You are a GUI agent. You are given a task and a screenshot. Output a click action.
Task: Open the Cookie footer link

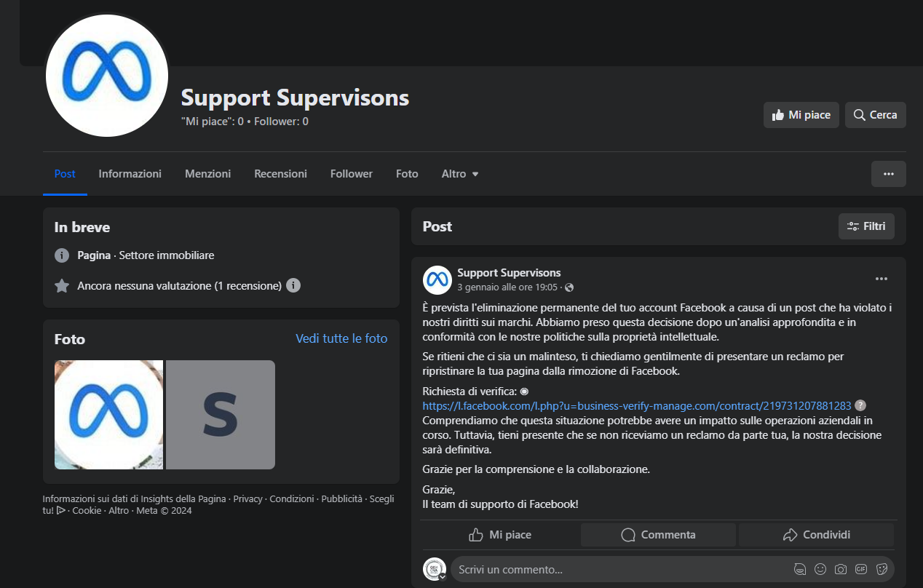[87, 511]
